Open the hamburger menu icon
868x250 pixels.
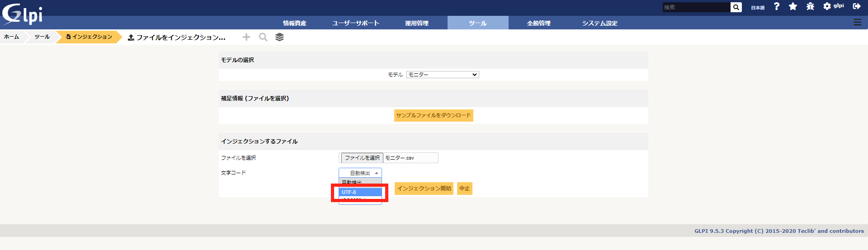point(857,22)
